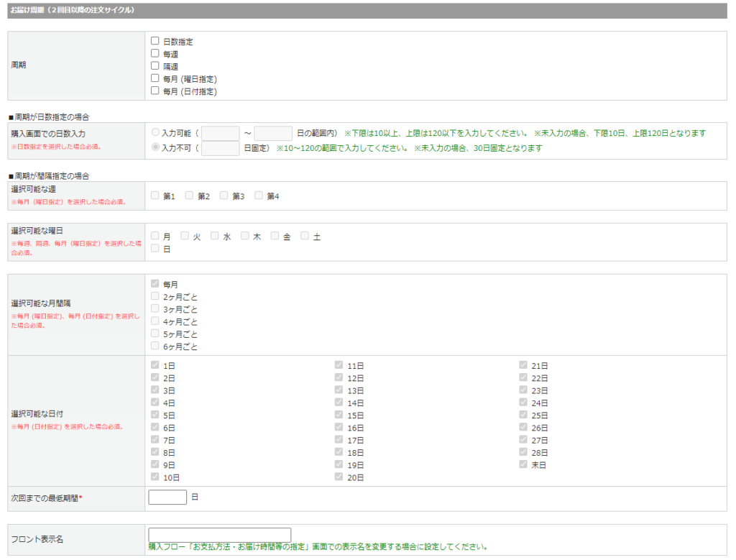Choose the 入力可能 radio button
The image size is (736, 560).
click(x=155, y=132)
